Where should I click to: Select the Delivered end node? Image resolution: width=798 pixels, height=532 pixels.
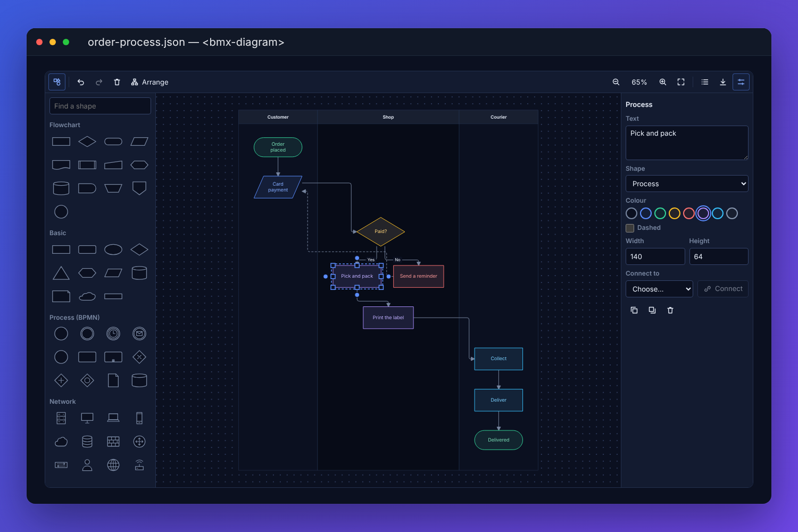click(x=498, y=440)
